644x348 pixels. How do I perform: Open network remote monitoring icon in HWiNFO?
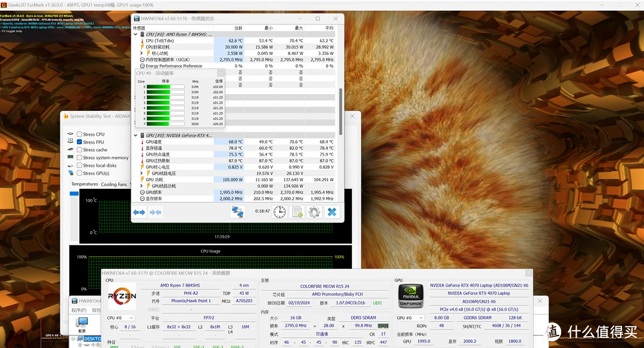[237, 212]
